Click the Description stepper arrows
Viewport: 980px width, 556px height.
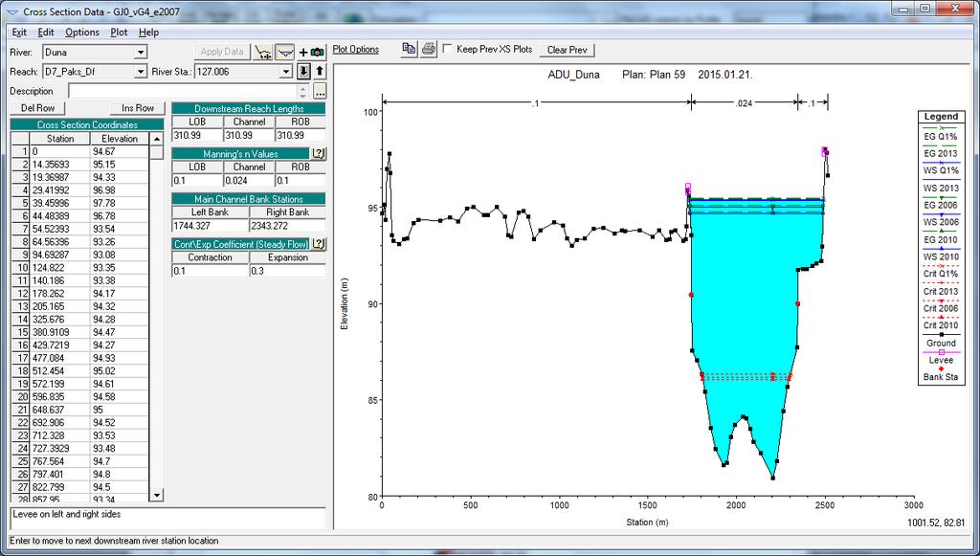[303, 91]
